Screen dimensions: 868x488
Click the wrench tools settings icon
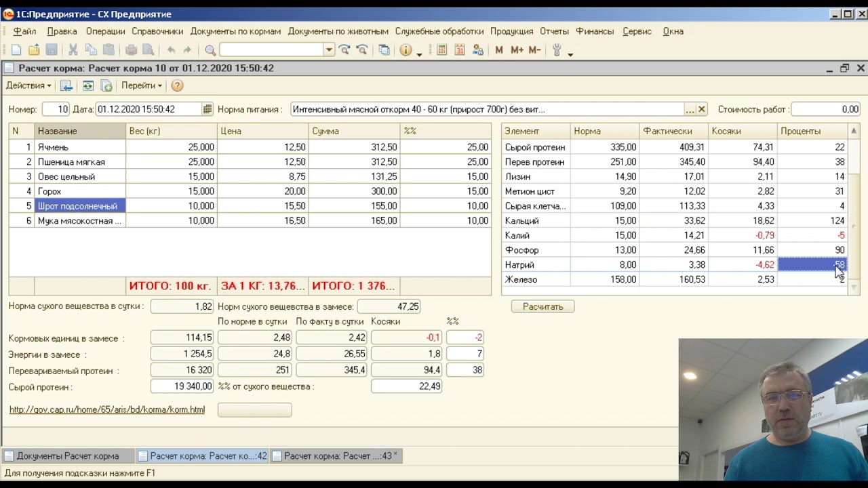(x=557, y=50)
